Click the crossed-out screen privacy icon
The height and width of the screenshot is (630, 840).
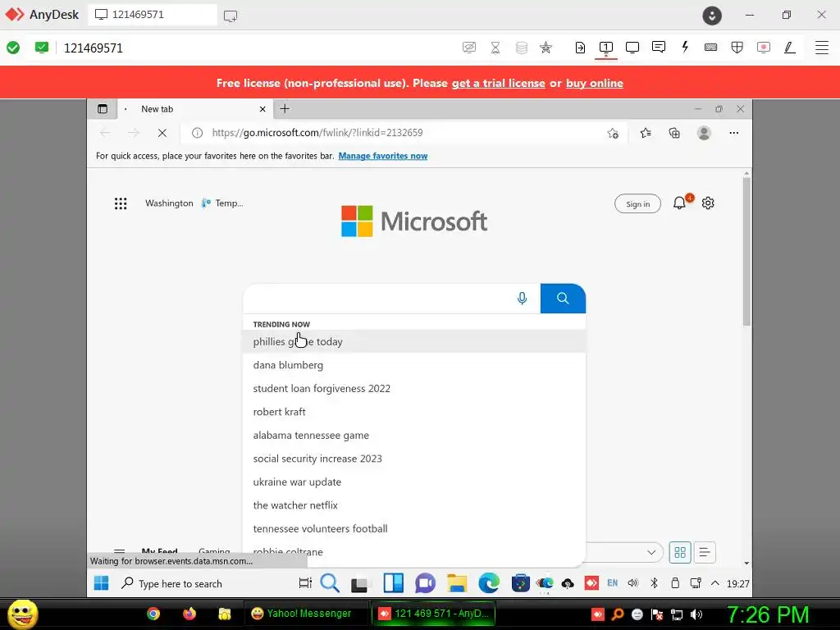coord(468,47)
